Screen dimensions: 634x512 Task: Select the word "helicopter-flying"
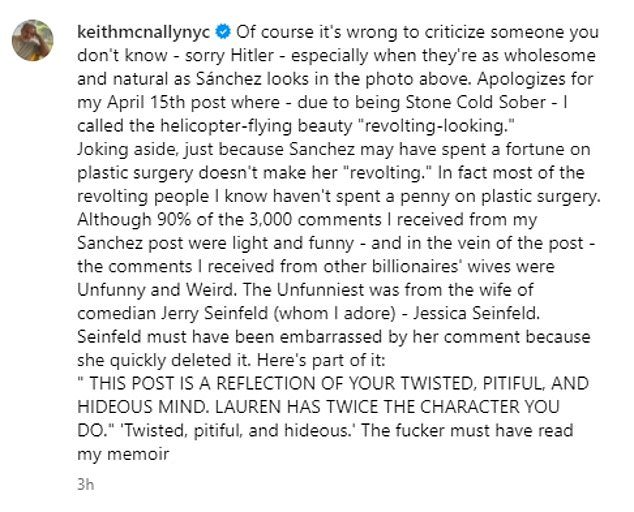pos(226,126)
